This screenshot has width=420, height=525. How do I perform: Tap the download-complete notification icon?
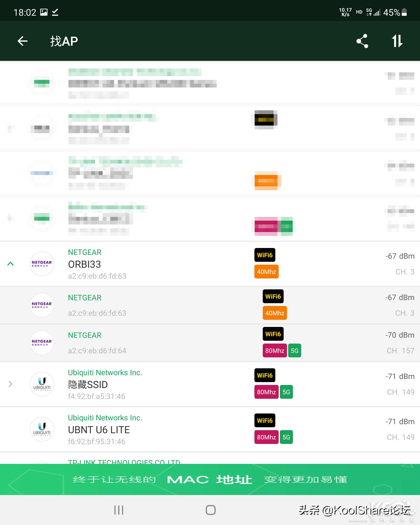click(55, 12)
